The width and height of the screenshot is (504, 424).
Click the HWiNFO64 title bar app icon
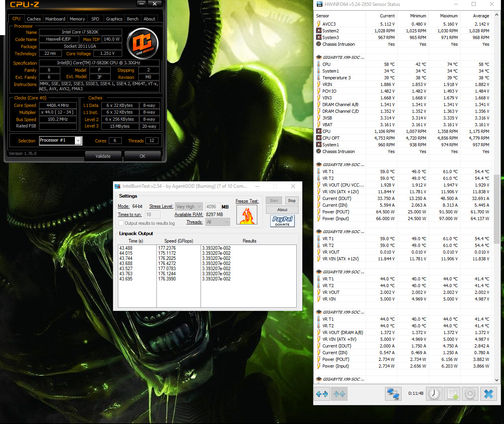(x=319, y=4)
